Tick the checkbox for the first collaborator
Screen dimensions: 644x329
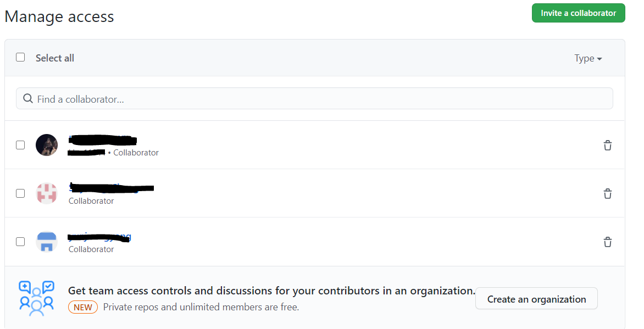pos(20,145)
